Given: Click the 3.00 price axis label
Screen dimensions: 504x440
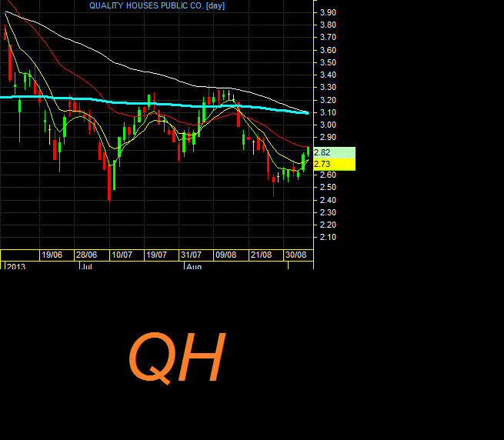Looking at the screenshot, I should coord(329,125).
